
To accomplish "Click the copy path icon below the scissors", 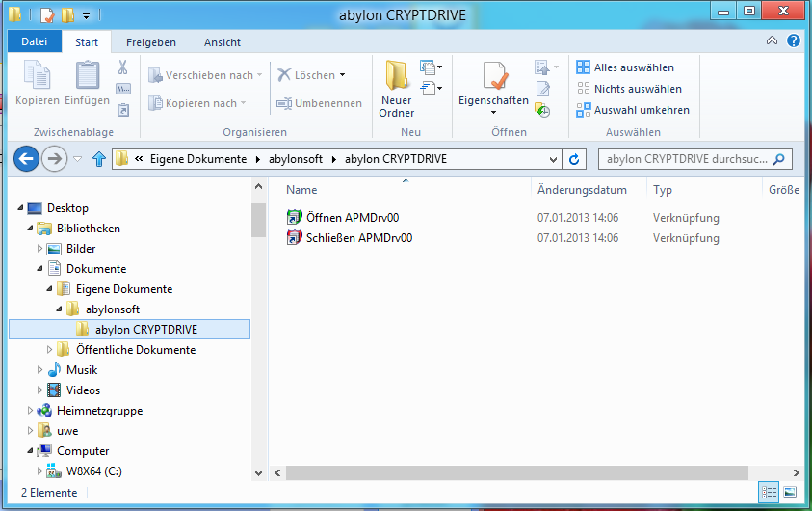I will point(123,89).
